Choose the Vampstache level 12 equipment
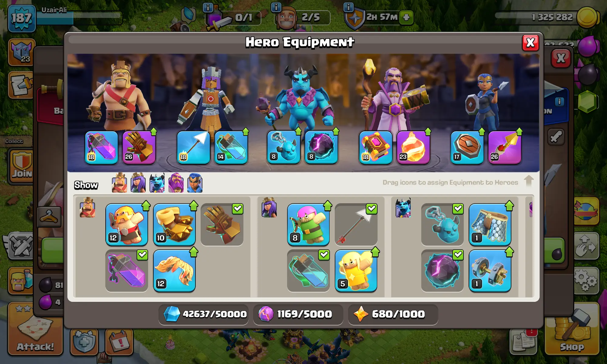 click(174, 271)
